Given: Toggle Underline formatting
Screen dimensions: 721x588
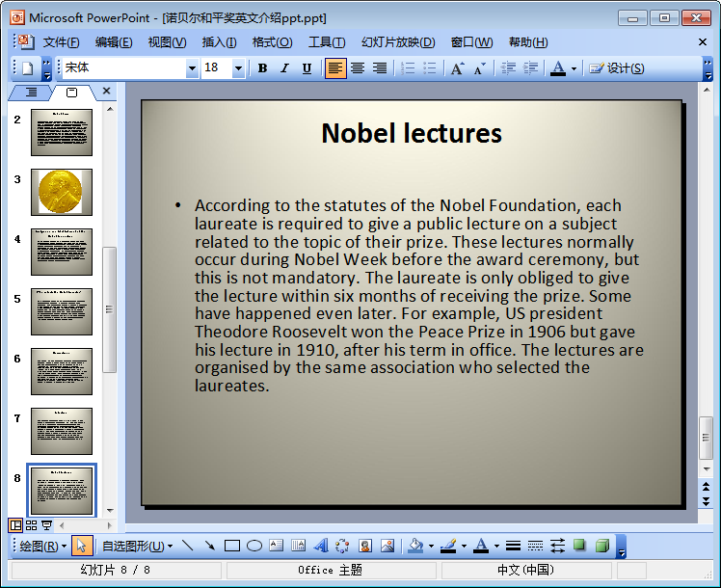Looking at the screenshot, I should tap(307, 68).
